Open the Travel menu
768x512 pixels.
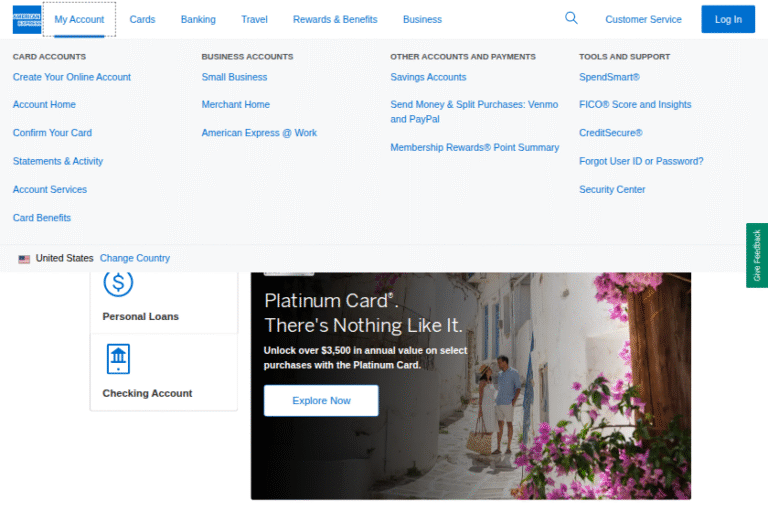[x=254, y=19]
